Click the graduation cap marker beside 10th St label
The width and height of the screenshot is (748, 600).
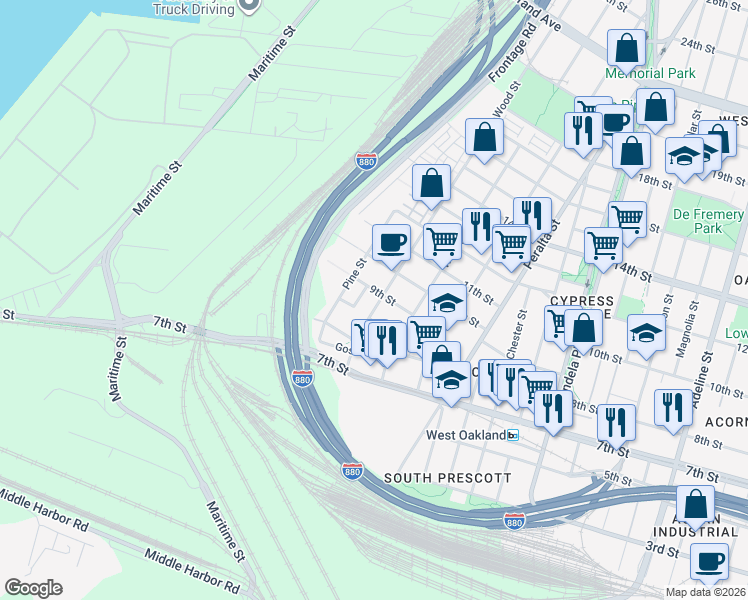tap(646, 334)
